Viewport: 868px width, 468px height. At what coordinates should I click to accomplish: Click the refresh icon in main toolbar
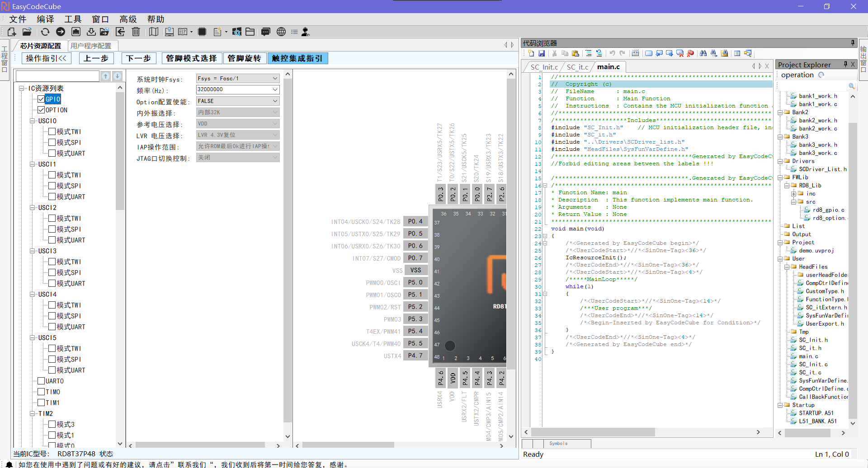[x=45, y=32]
